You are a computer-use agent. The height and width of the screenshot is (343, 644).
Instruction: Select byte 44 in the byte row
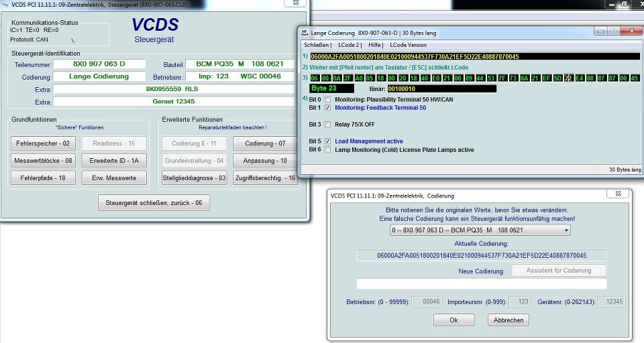480,78
